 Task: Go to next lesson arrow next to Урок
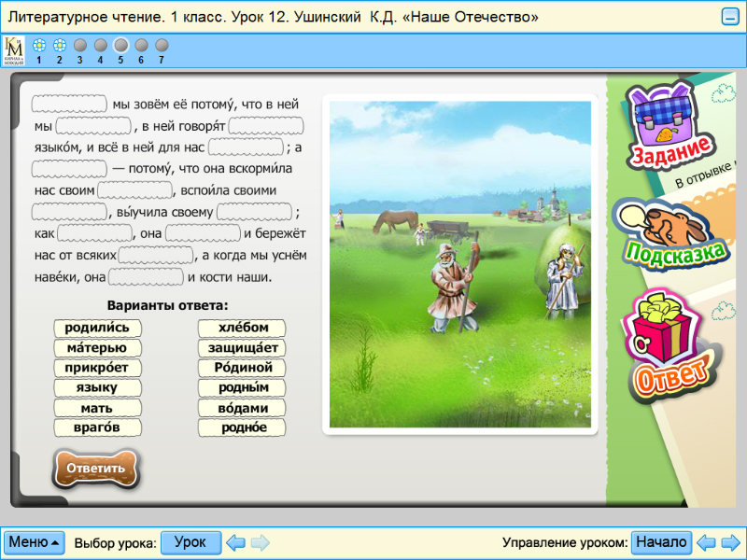coord(260,542)
